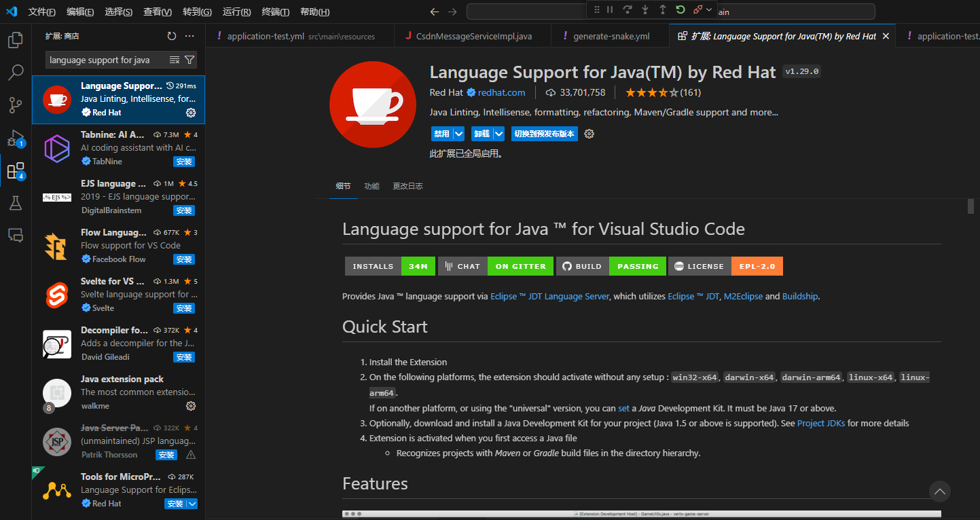Open the 转到(G) menu
The width and height of the screenshot is (980, 520).
[198, 12]
